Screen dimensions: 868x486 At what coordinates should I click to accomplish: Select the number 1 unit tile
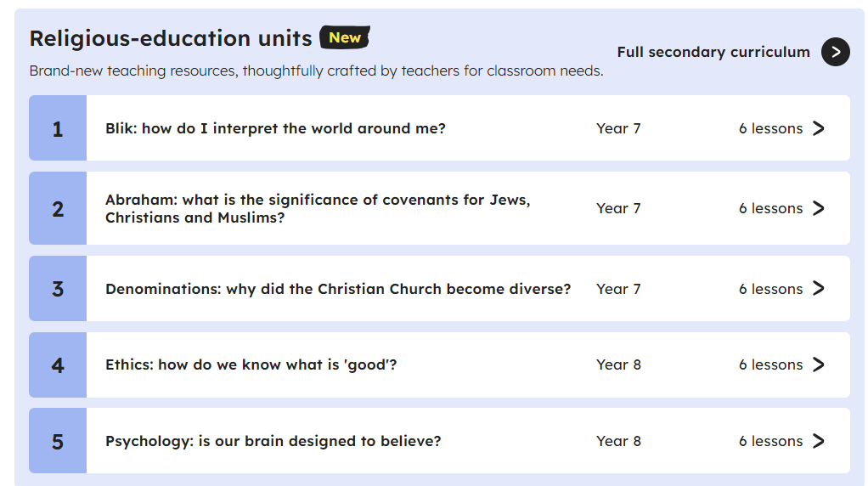(x=58, y=128)
